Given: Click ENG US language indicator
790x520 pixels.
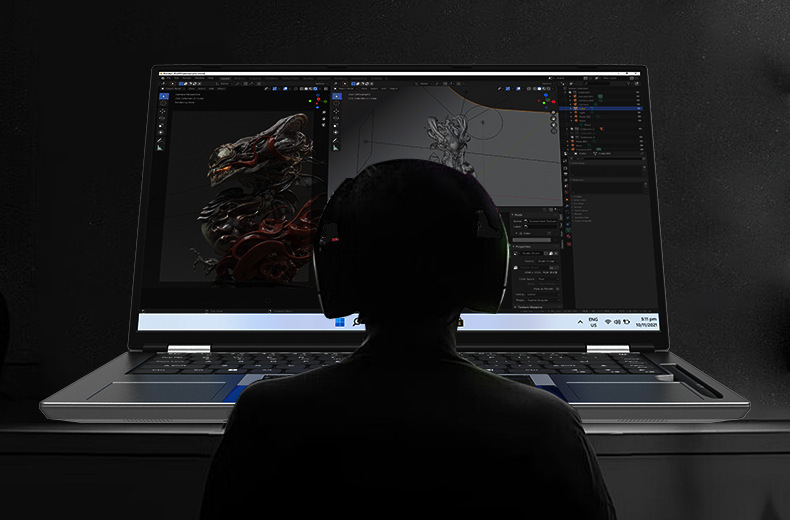Looking at the screenshot, I should [x=594, y=322].
